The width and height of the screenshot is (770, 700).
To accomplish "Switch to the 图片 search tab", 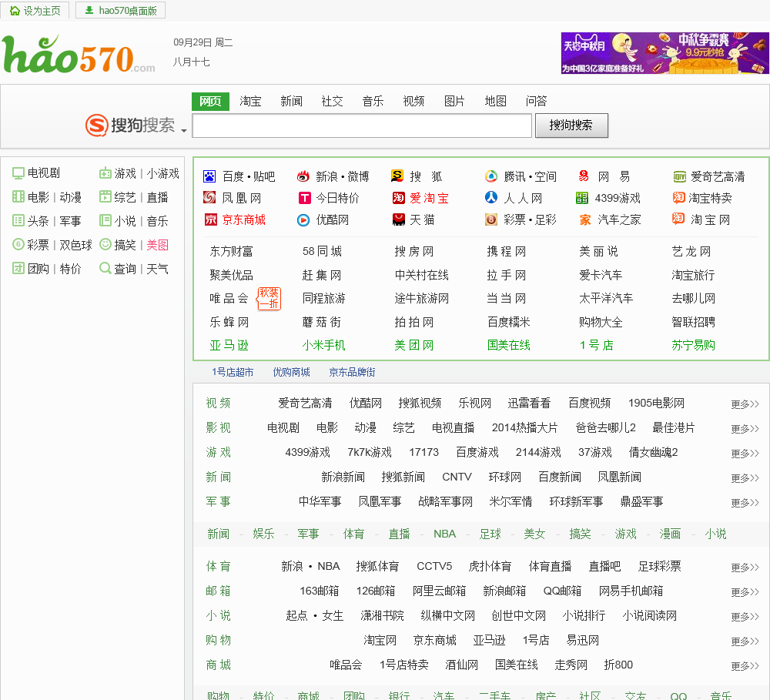I will click(454, 101).
